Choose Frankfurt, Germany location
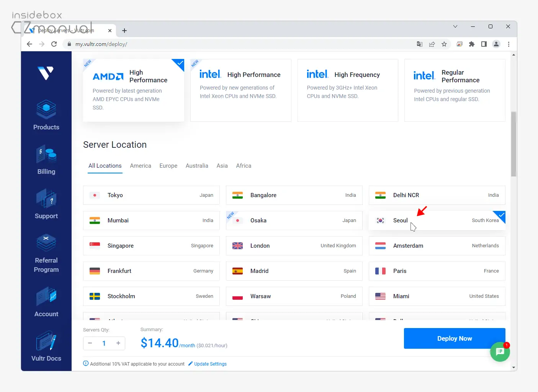538x392 pixels. 151,271
